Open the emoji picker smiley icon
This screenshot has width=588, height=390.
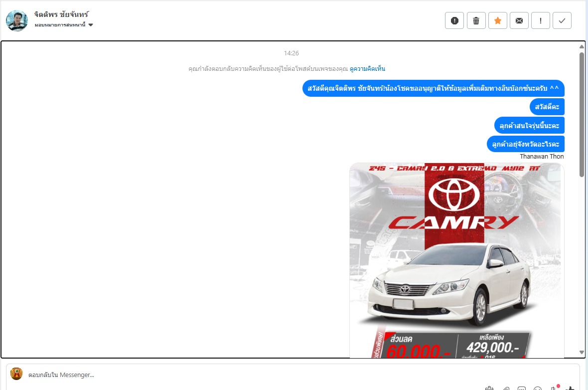click(x=538, y=388)
